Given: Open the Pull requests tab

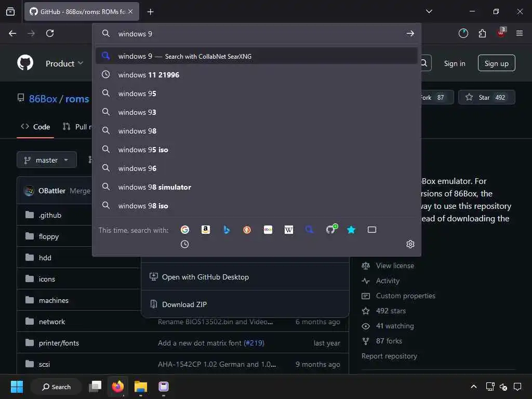Looking at the screenshot, I should [x=77, y=127].
